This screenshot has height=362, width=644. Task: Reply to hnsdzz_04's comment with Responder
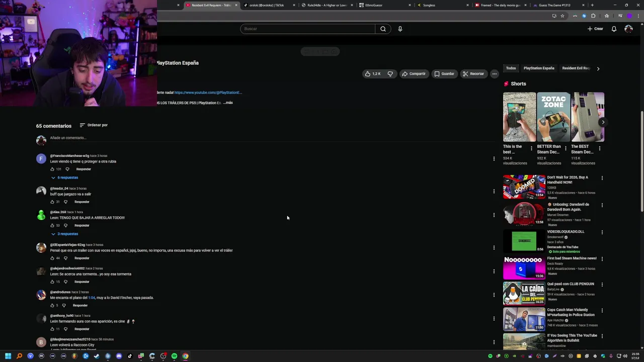coord(82,202)
